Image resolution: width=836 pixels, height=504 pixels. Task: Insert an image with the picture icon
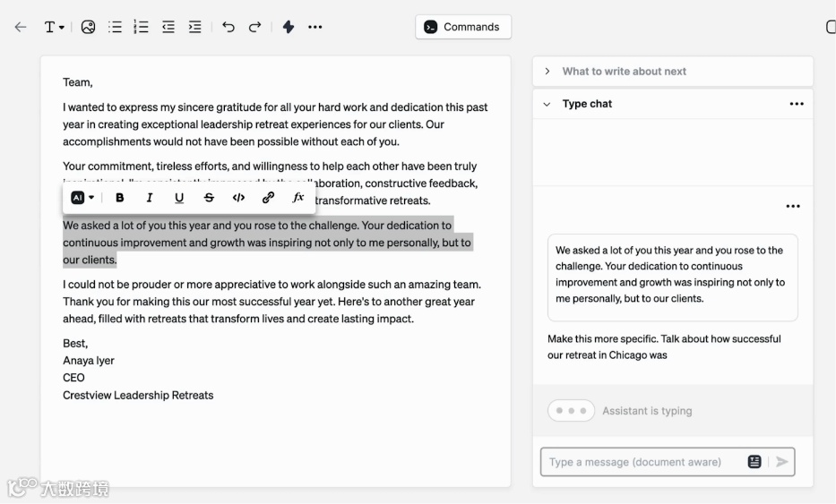click(x=88, y=27)
